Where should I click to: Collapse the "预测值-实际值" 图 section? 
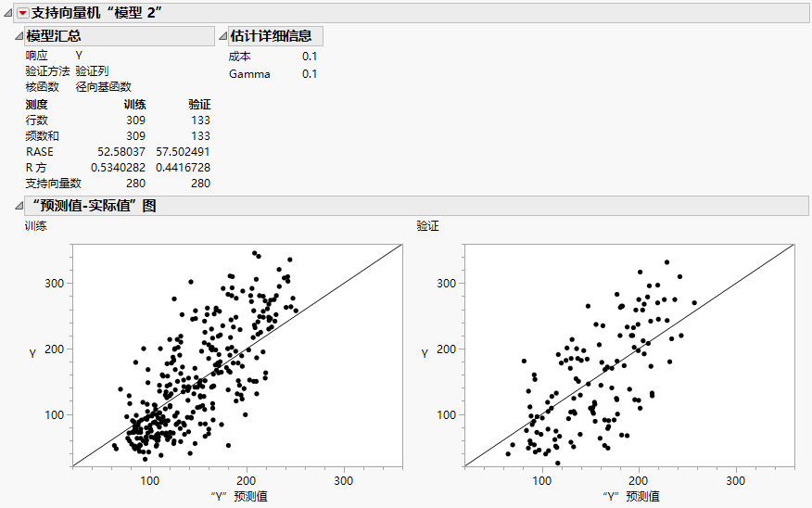19,206
